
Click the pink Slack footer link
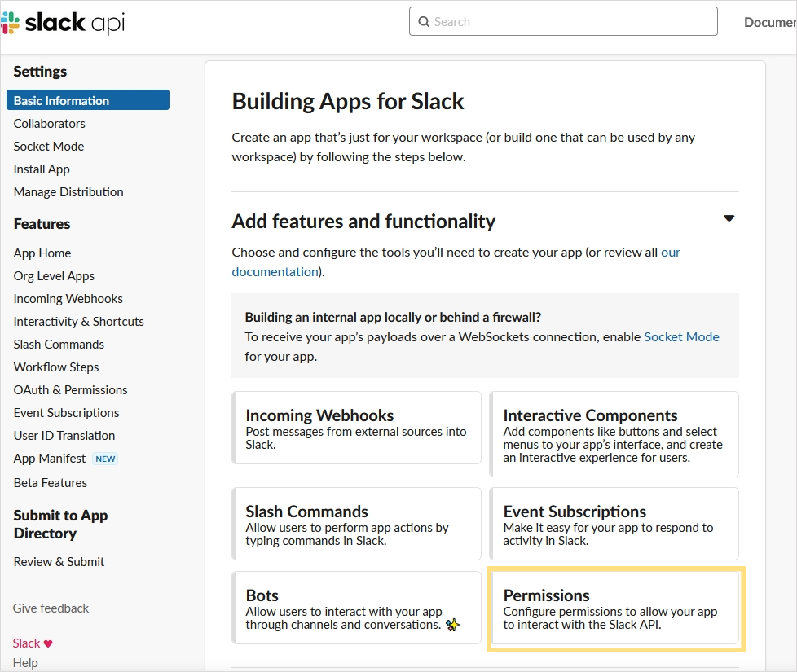pyautogui.click(x=26, y=643)
